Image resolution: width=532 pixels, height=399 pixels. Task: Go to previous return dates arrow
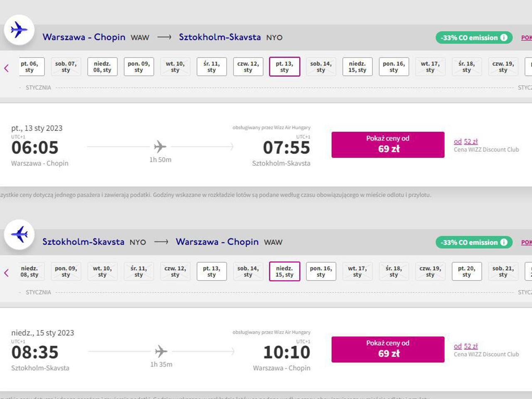pyautogui.click(x=6, y=273)
